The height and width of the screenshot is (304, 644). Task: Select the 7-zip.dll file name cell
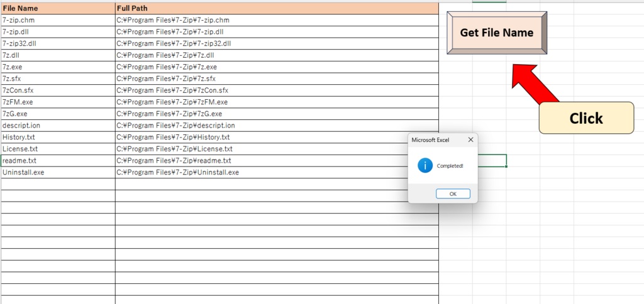tap(58, 32)
